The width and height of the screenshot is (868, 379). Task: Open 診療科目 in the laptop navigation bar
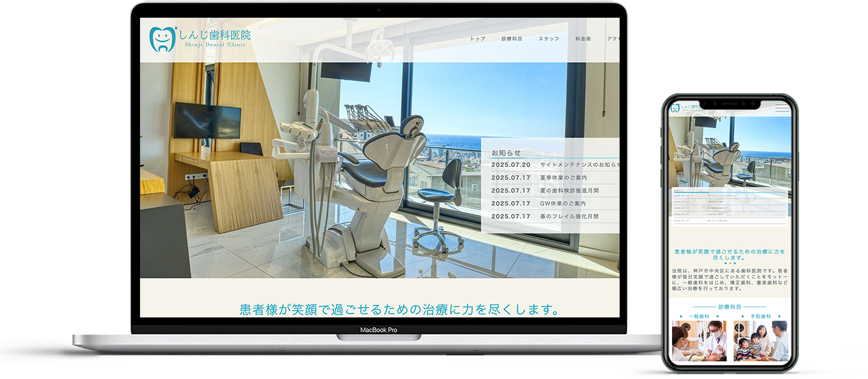[x=512, y=39]
